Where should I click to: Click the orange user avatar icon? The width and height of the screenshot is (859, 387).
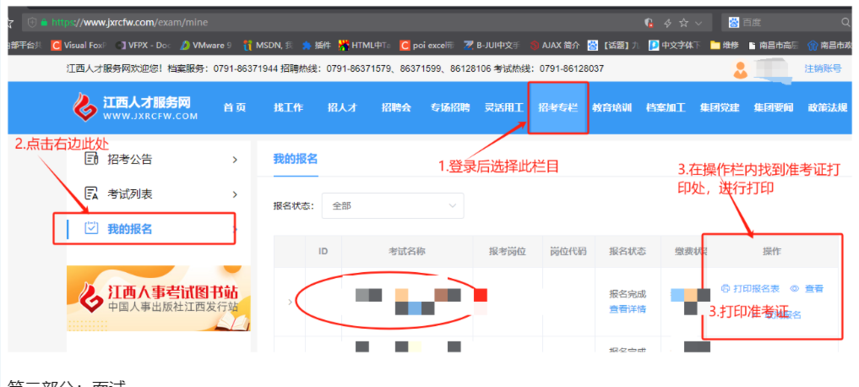(x=741, y=70)
